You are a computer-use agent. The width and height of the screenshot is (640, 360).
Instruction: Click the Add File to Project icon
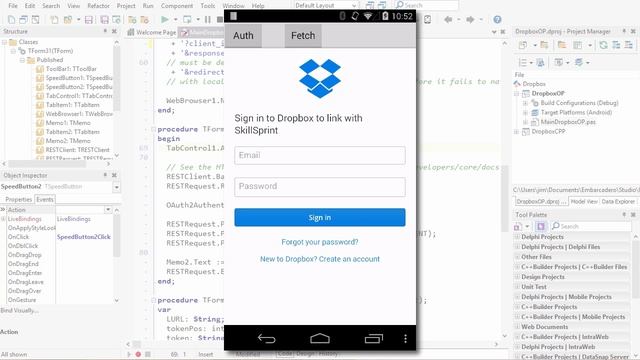(x=132, y=20)
